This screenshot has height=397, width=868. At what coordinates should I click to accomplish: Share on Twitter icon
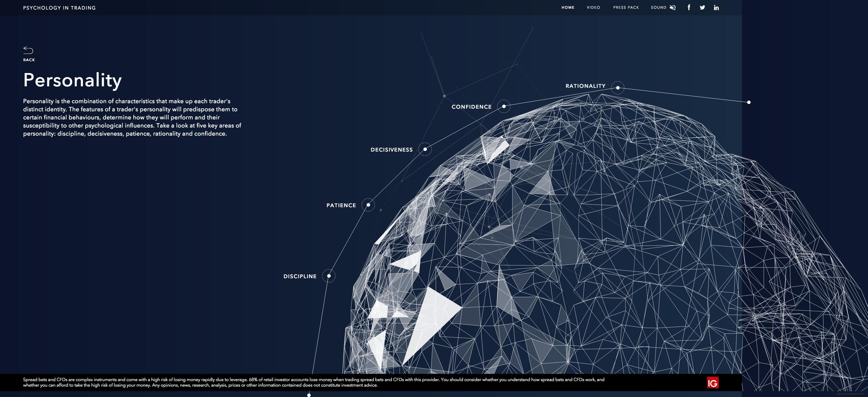click(x=702, y=8)
